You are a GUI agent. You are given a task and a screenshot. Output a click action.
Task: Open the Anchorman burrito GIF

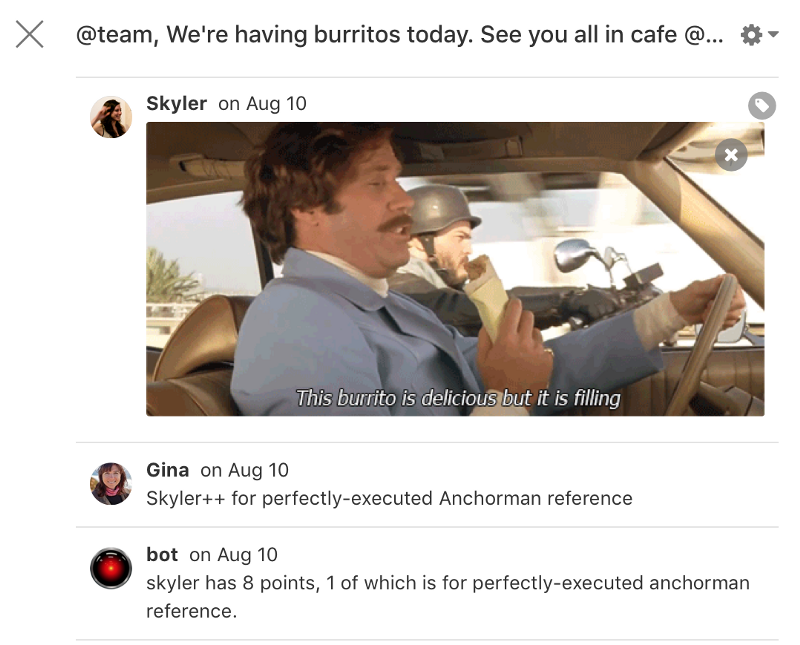455,269
